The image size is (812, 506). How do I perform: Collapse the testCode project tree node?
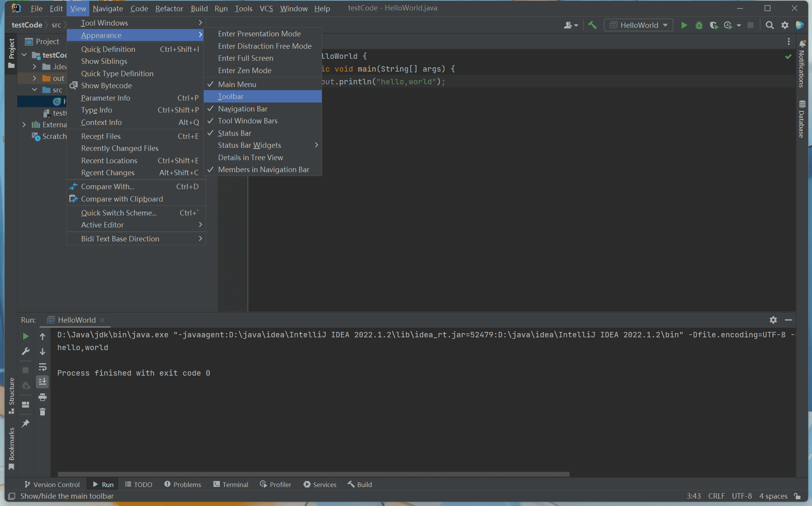24,55
